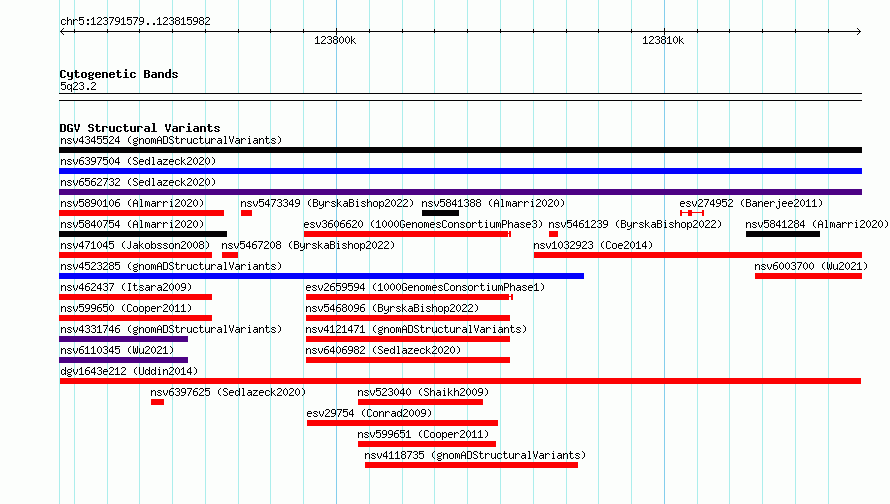This screenshot has height=504, width=890.
Task: Open nsv4523285 (gnomADStructuralVariants) label
Action: (171, 266)
